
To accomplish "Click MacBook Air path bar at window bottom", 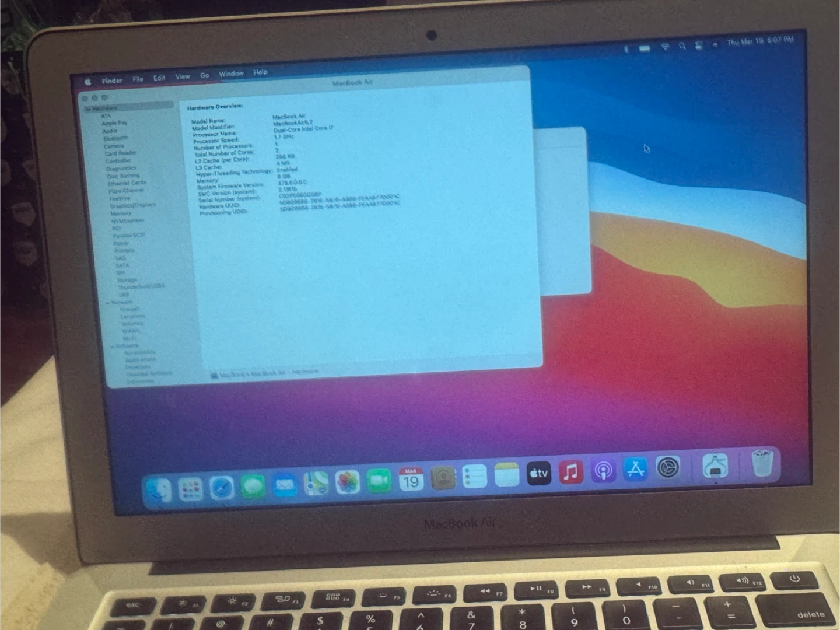I will (x=265, y=373).
